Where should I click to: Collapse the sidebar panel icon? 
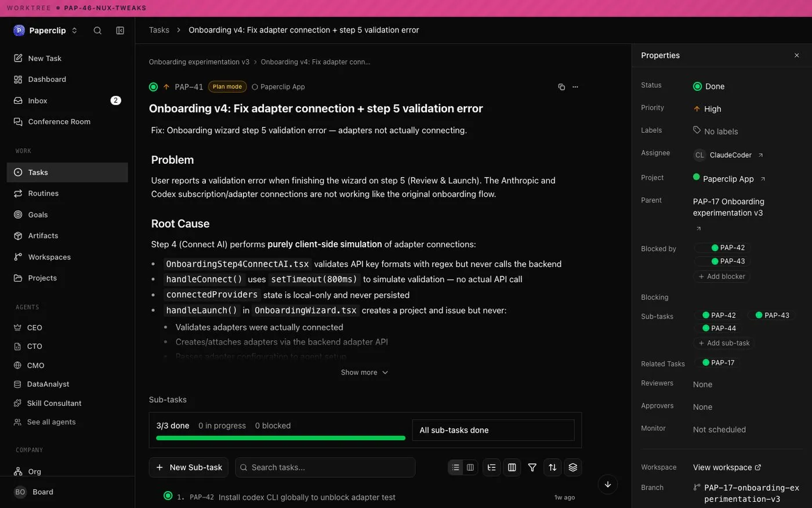(x=120, y=31)
